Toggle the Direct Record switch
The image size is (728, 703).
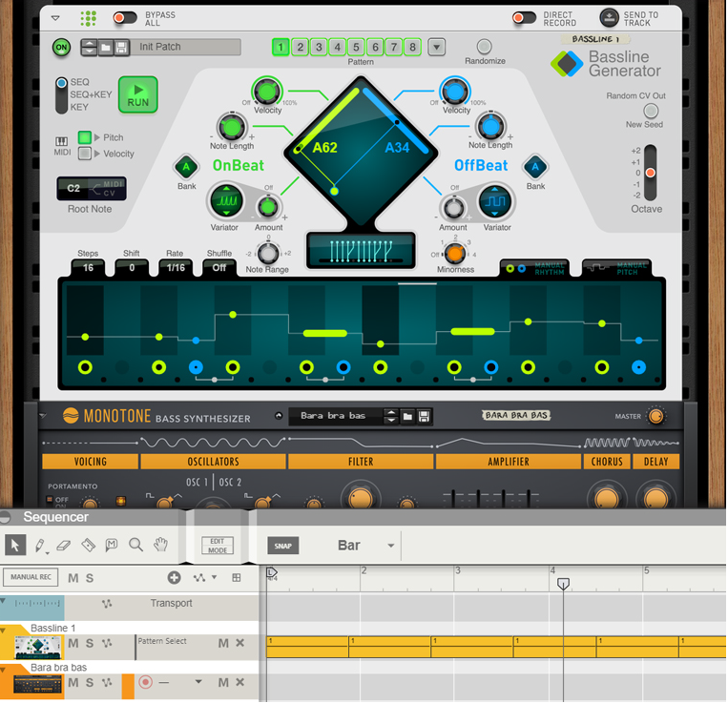[x=524, y=18]
